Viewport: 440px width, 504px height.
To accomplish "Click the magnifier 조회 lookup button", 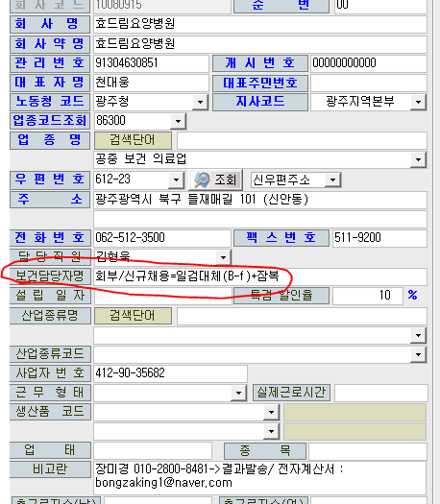I will click(216, 180).
